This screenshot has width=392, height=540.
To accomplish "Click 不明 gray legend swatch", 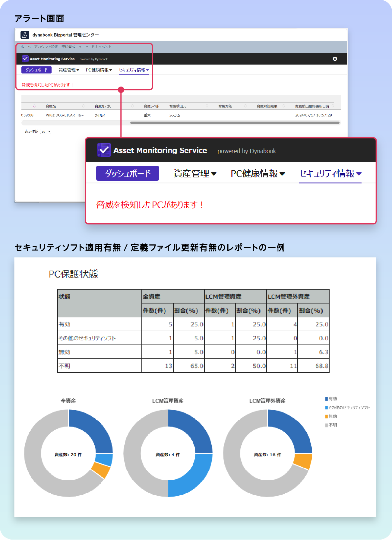I will point(326,425).
